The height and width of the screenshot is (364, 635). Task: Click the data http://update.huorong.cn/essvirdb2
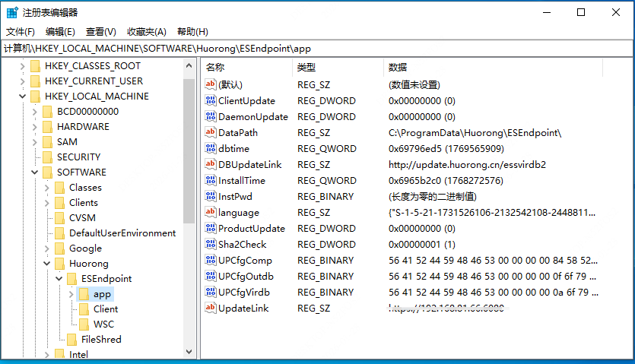coord(467,165)
